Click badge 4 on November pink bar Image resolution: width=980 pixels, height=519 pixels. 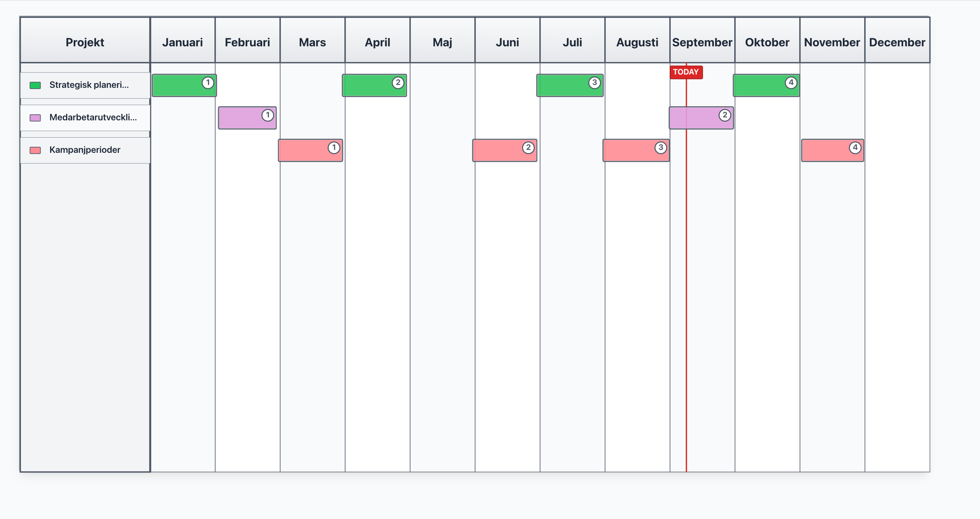point(855,148)
